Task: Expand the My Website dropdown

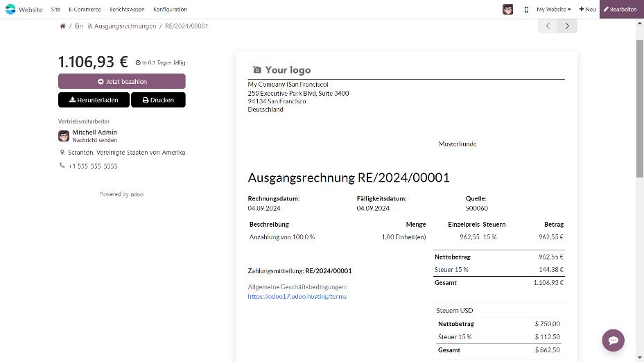Action: pyautogui.click(x=554, y=10)
